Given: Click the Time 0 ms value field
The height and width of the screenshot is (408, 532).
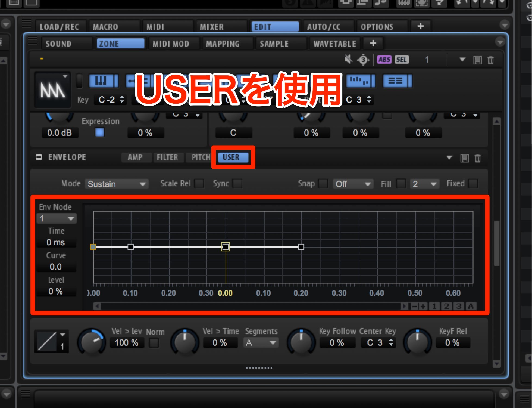Looking at the screenshot, I should [x=56, y=242].
